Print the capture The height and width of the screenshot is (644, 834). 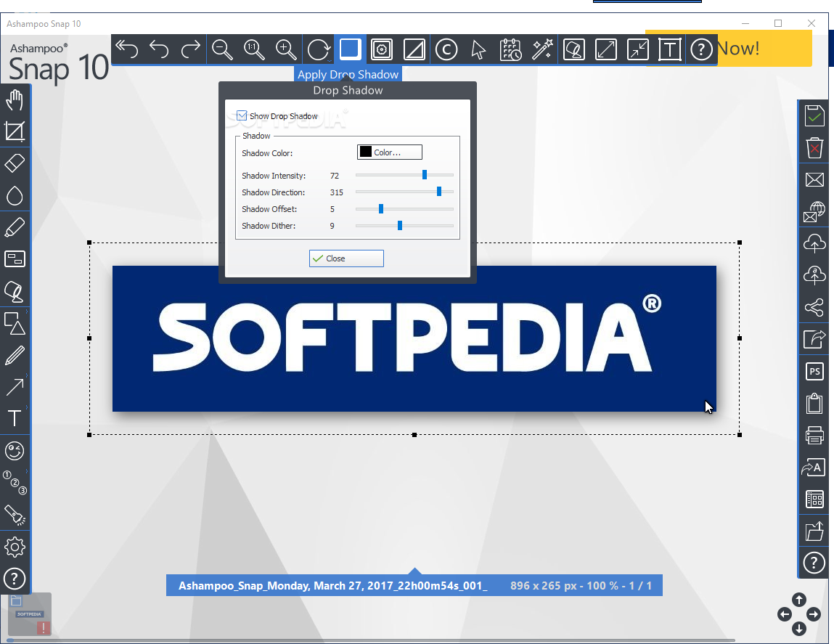[x=814, y=435]
